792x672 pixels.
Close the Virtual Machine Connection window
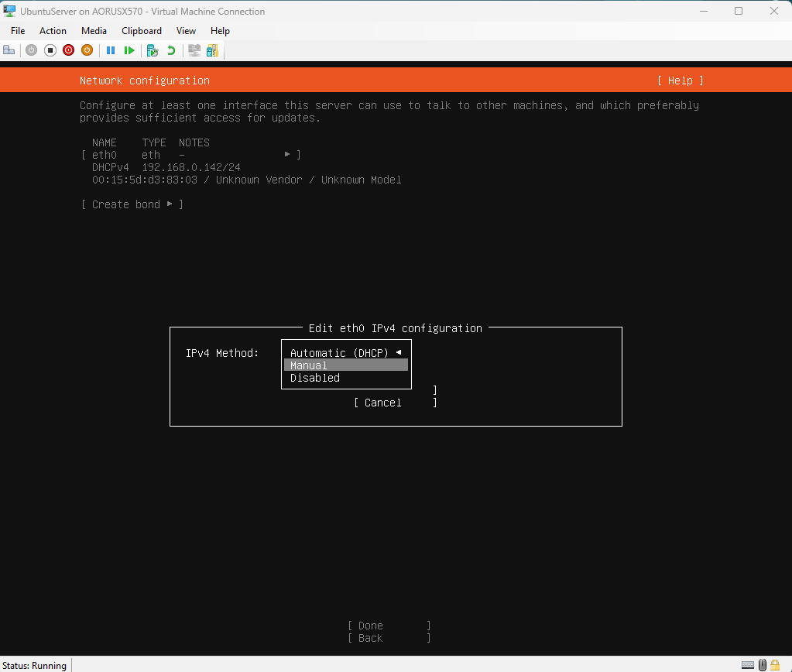click(x=774, y=11)
